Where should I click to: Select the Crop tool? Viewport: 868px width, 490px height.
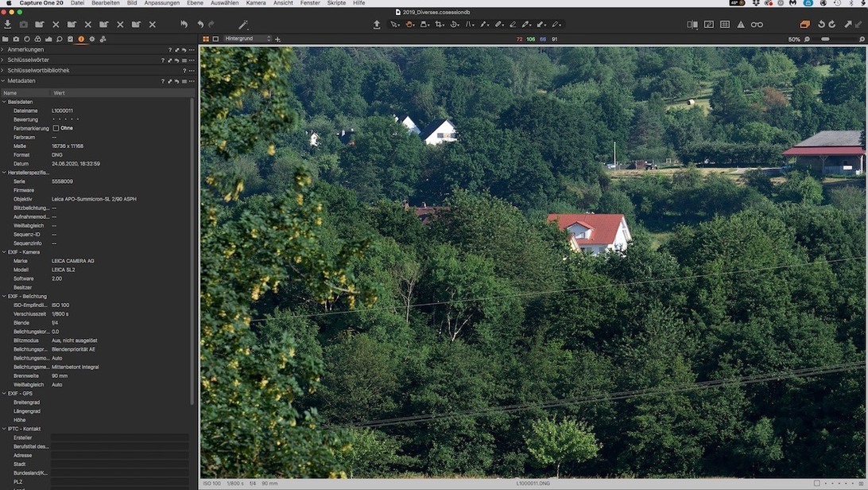tap(439, 25)
